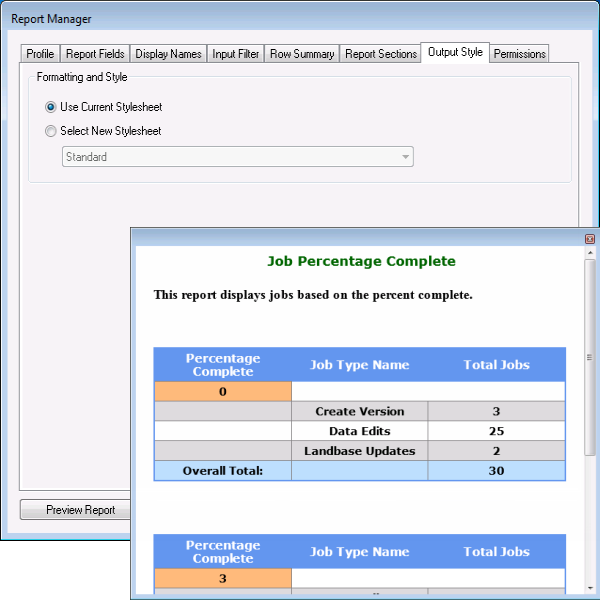Image resolution: width=600 pixels, height=600 pixels.
Task: Select the Output Style tab
Action: point(455,52)
